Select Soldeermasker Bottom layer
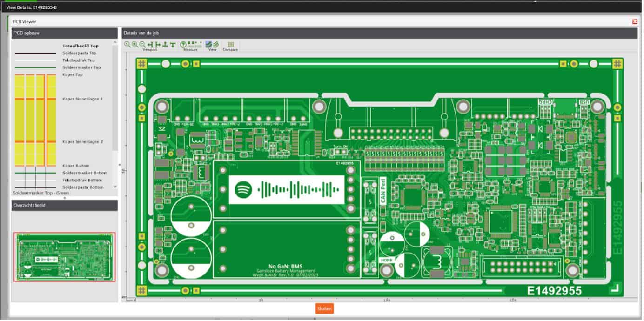 85,173
